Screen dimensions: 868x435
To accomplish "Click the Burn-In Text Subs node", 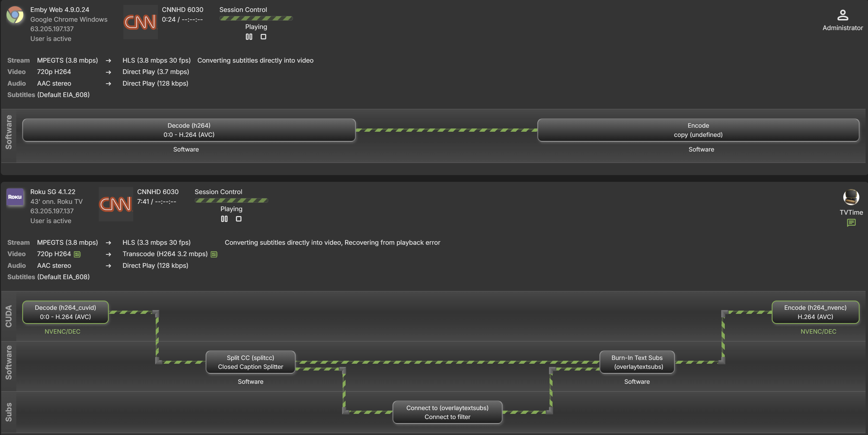I will (x=637, y=362).
